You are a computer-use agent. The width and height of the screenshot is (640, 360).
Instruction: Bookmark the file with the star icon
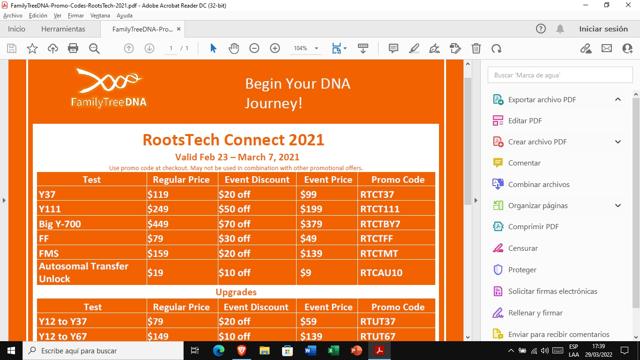click(x=32, y=49)
